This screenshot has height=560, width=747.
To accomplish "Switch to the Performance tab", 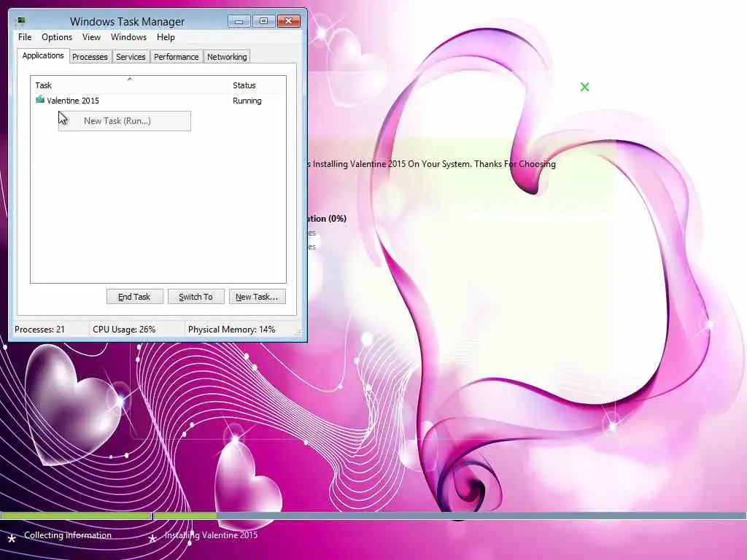I will pyautogui.click(x=177, y=57).
